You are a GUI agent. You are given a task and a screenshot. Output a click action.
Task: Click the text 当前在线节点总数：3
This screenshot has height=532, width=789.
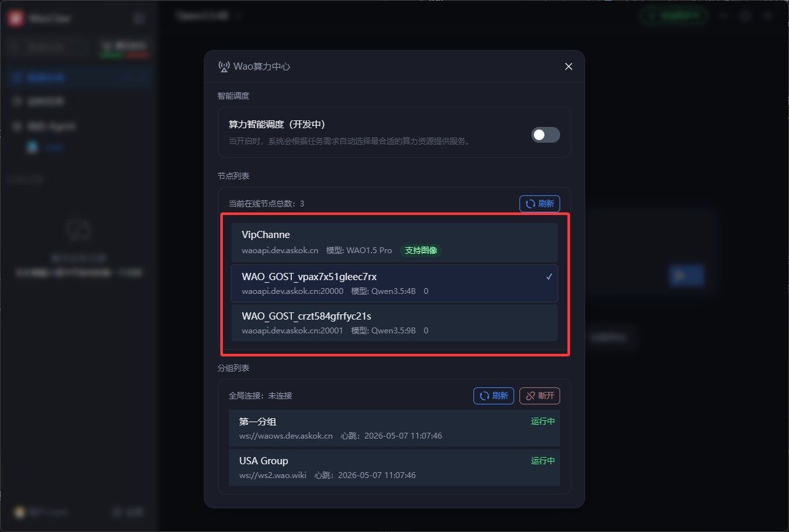tap(266, 204)
